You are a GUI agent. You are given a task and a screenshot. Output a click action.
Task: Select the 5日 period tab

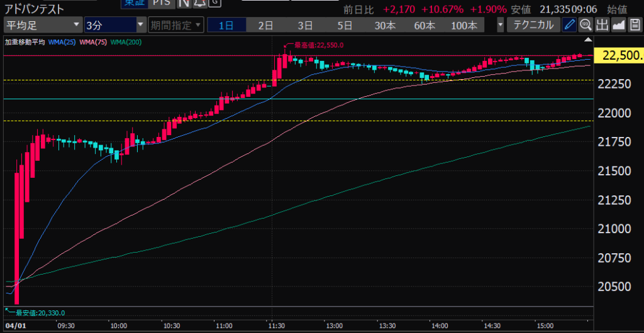345,25
